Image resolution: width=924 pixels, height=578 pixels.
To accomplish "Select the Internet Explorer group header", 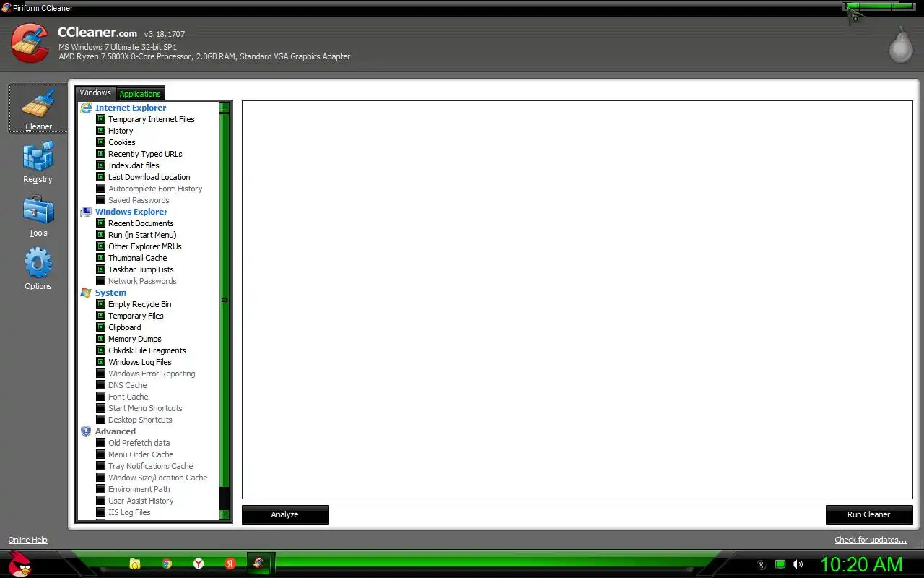I will pos(131,108).
